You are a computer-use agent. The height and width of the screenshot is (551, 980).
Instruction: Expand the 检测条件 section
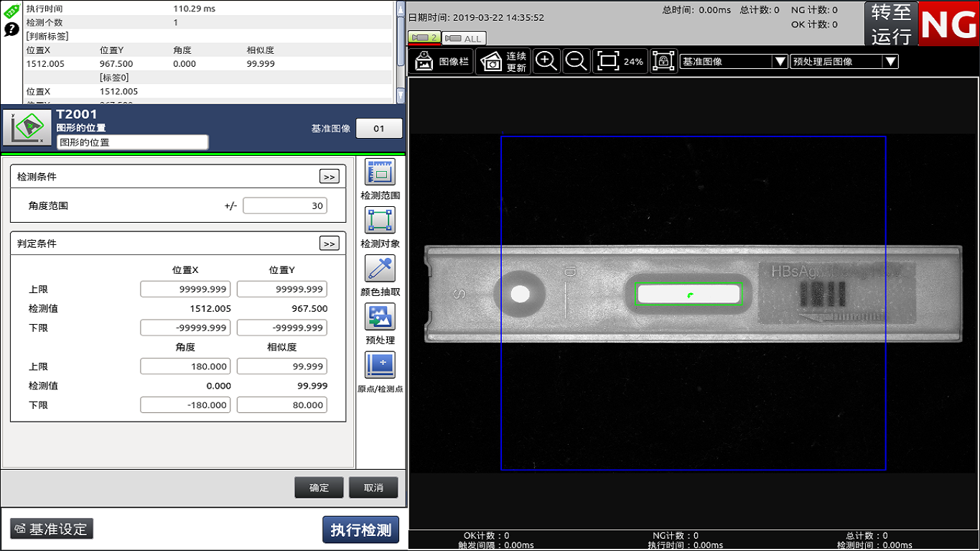click(329, 177)
